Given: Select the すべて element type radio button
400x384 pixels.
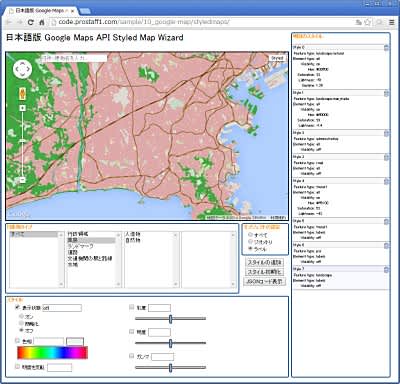Looking at the screenshot, I should (250, 235).
